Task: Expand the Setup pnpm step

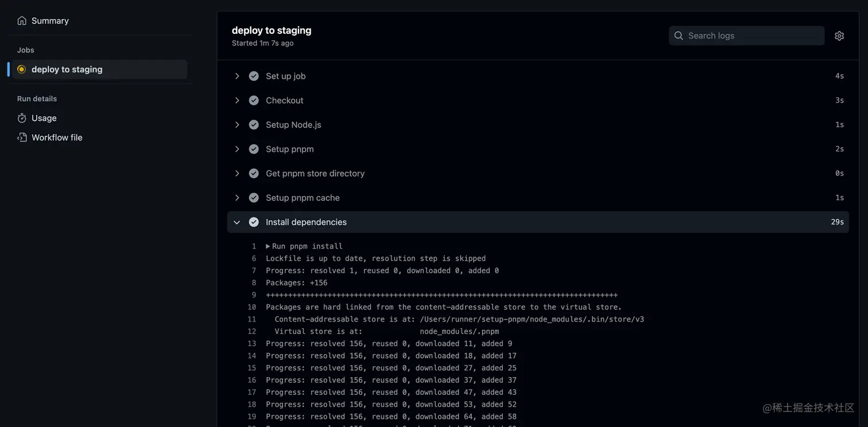Action: [237, 149]
